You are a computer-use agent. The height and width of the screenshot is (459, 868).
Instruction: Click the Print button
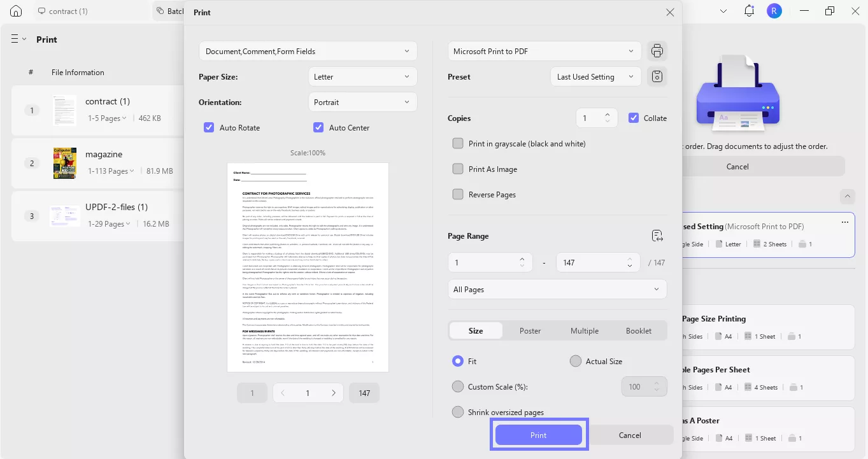point(538,435)
